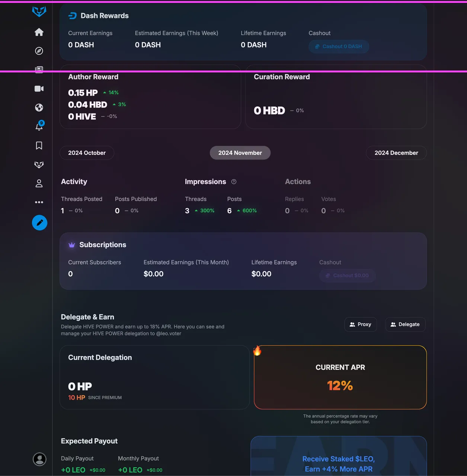Click the 0.04 HBD author reward value

point(87,104)
